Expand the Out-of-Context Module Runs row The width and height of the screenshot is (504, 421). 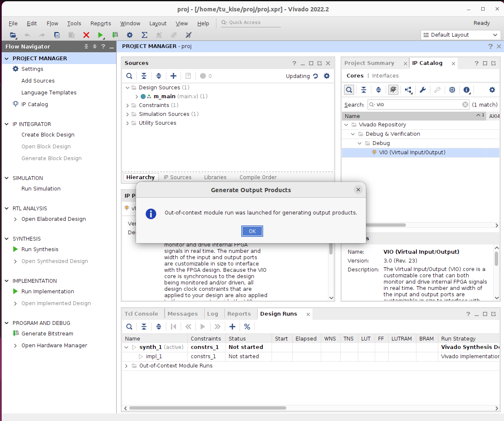(x=126, y=366)
